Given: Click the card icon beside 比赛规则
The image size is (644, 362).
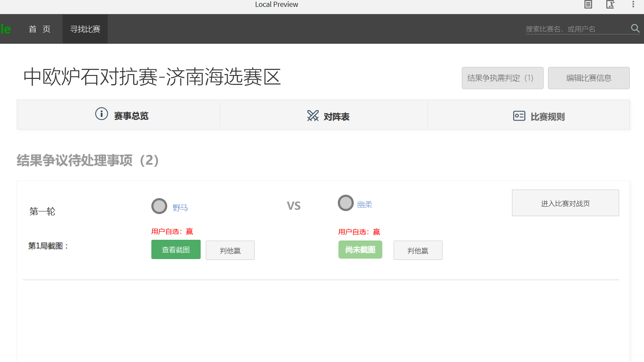Looking at the screenshot, I should tap(519, 116).
